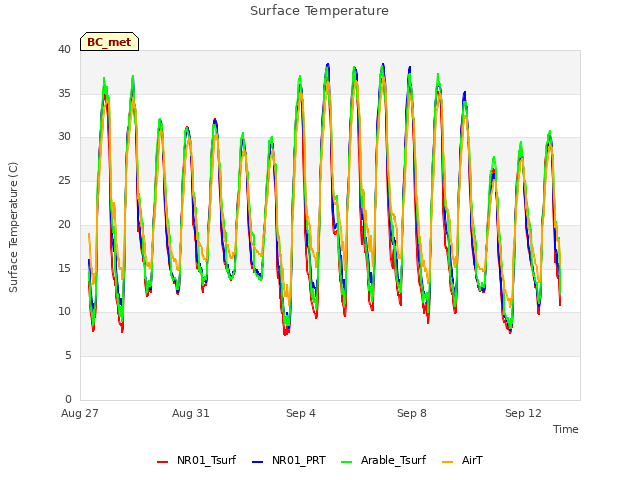Toggle the NR01_Tsurf legend entry
Screen dimensions: 640x480
(196, 460)
